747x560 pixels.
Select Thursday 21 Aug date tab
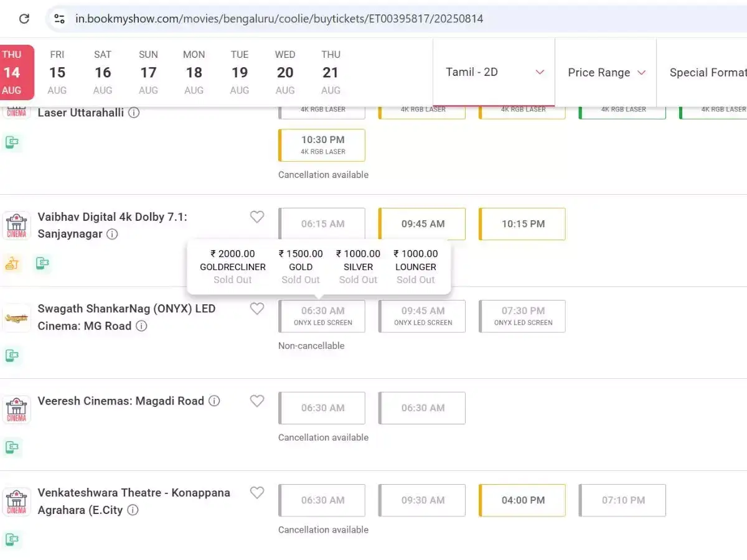coord(331,72)
